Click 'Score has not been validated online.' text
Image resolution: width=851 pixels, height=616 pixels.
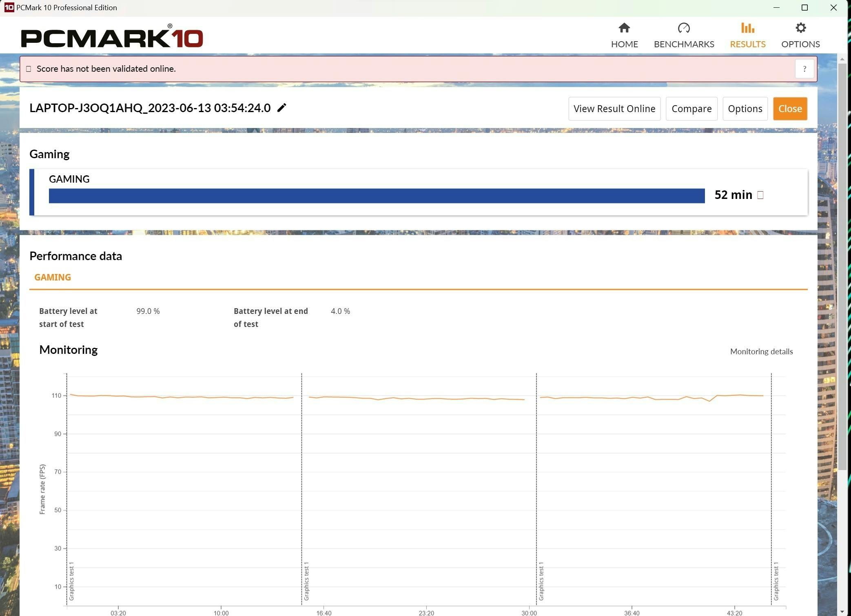(106, 69)
